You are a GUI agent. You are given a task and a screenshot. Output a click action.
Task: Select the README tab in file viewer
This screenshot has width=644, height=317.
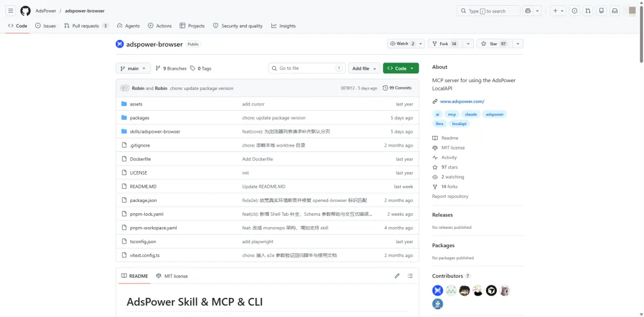click(135, 276)
